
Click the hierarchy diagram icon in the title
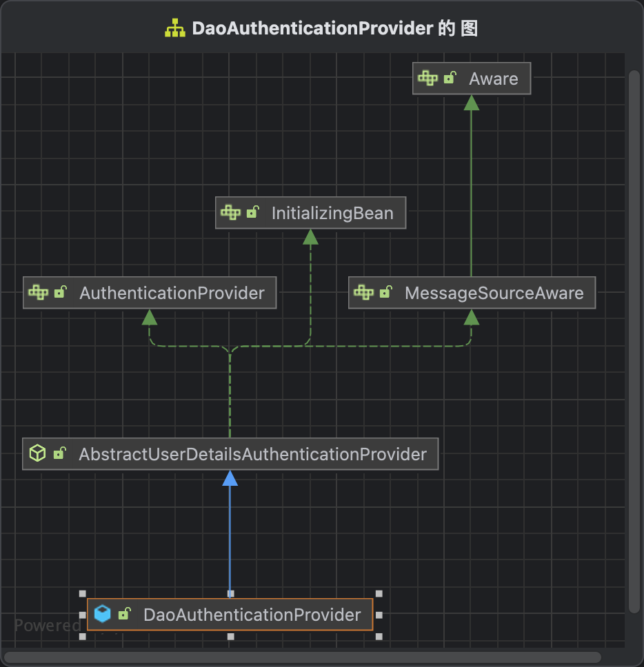[174, 28]
